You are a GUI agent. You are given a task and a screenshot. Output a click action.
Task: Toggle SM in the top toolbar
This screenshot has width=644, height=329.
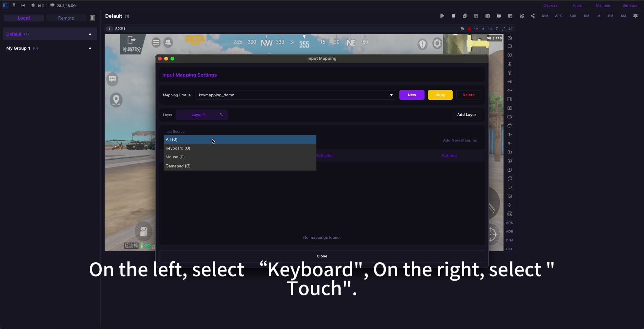pyautogui.click(x=623, y=16)
